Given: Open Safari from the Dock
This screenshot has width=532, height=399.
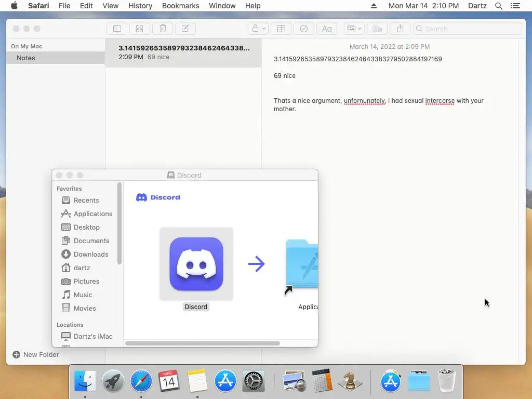Looking at the screenshot, I should pos(141,381).
